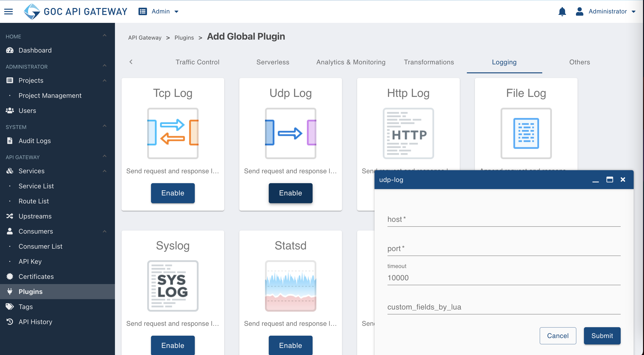
Task: Open the Admin dropdown arrow
Action: point(176,12)
